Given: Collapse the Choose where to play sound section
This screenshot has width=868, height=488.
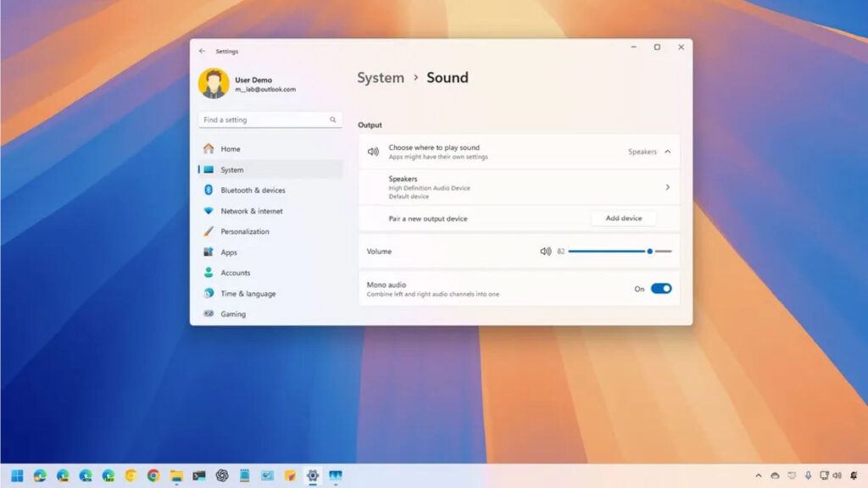Looking at the screenshot, I should (667, 152).
